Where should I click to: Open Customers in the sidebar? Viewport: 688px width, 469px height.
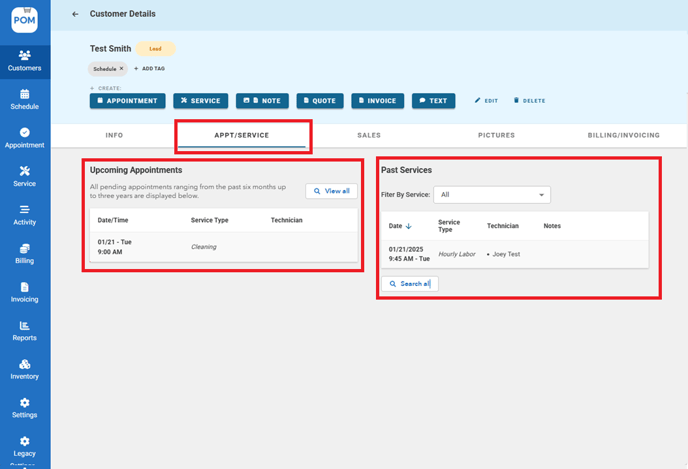click(24, 60)
